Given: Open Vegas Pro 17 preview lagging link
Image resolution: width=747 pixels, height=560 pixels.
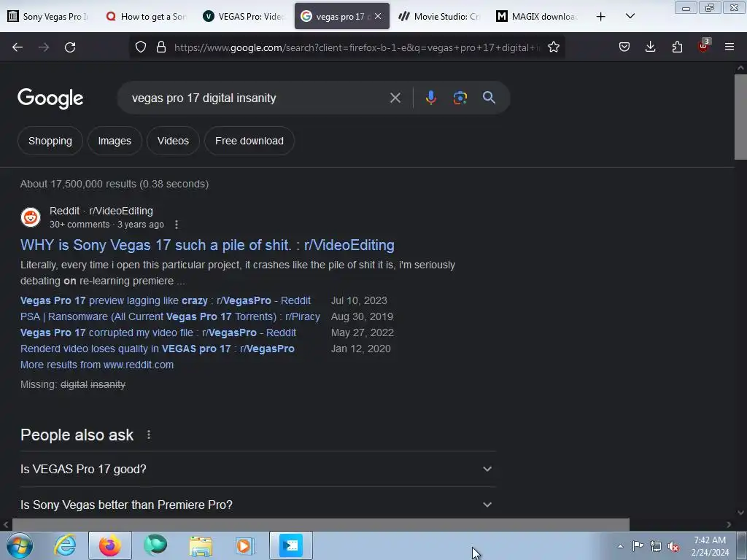Looking at the screenshot, I should click(x=166, y=300).
